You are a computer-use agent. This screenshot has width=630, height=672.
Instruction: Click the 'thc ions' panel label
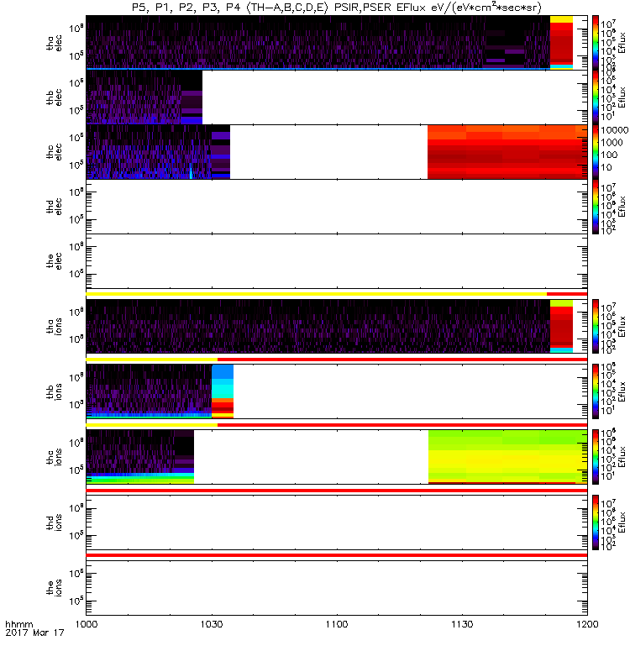pos(54,457)
